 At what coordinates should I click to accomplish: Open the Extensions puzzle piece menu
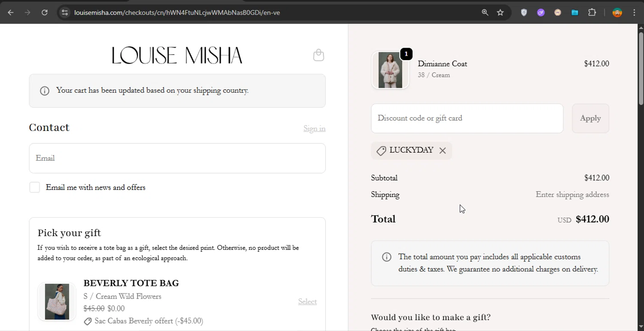(592, 12)
